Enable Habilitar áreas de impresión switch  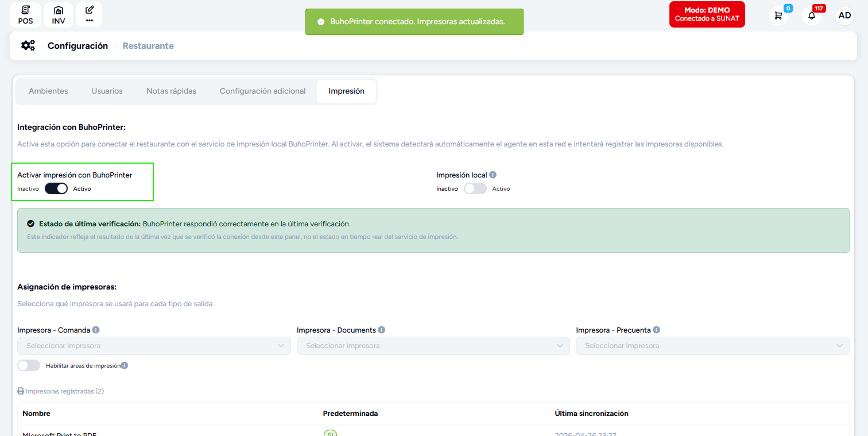point(29,365)
